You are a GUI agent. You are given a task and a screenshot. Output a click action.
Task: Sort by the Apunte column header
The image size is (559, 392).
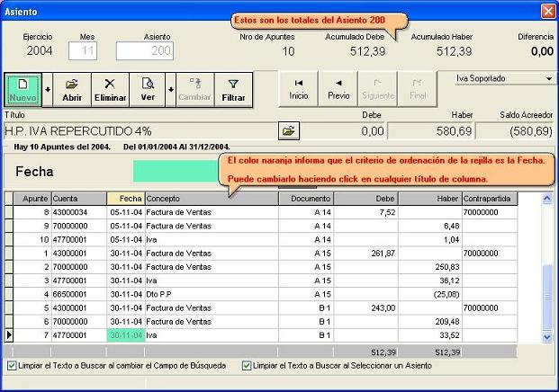coord(32,199)
